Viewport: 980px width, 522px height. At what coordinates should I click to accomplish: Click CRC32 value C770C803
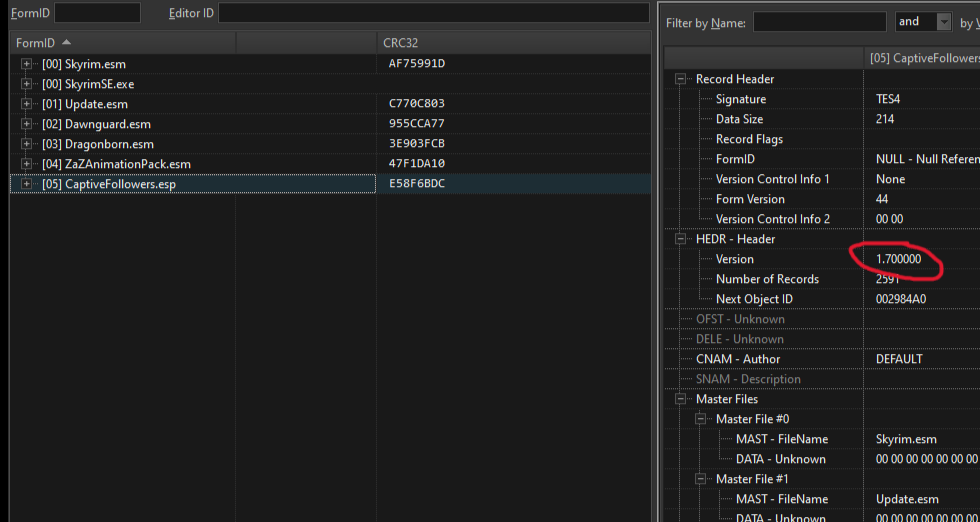click(416, 104)
